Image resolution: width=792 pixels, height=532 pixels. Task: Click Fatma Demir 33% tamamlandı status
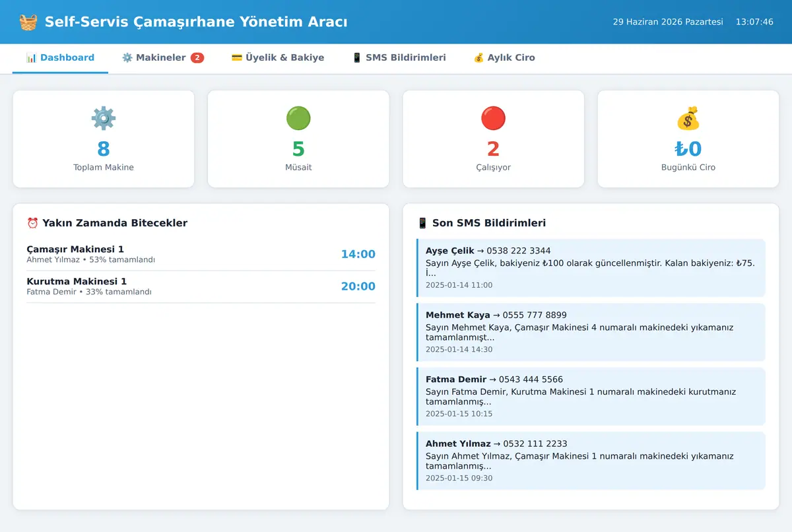coord(89,292)
